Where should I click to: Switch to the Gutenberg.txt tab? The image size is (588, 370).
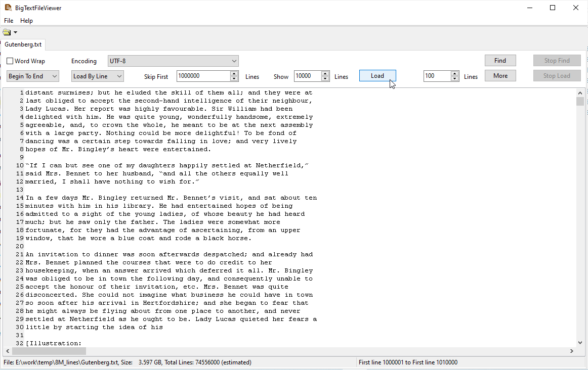pos(23,44)
